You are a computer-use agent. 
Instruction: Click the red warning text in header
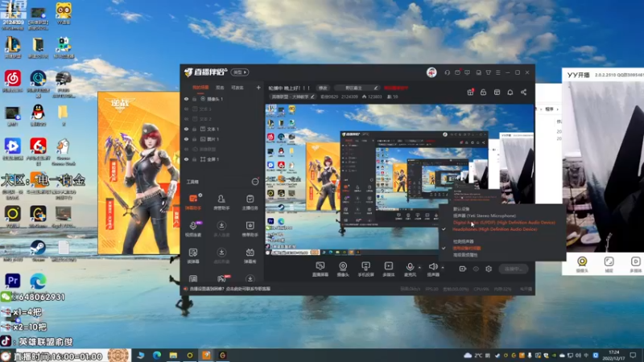pos(396,88)
